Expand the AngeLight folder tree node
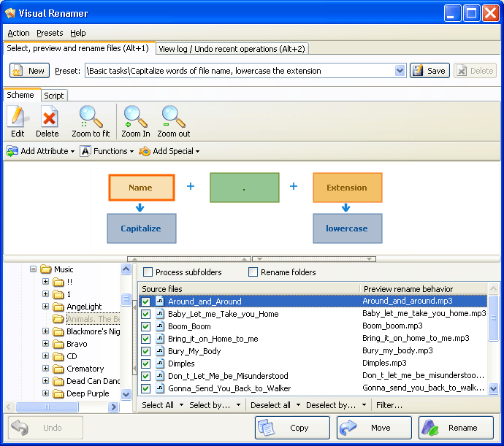 coord(46,307)
